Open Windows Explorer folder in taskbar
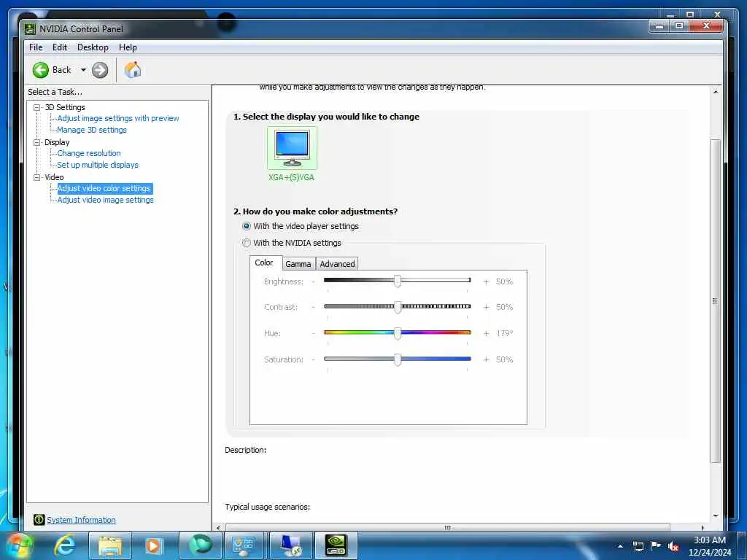 point(110,545)
